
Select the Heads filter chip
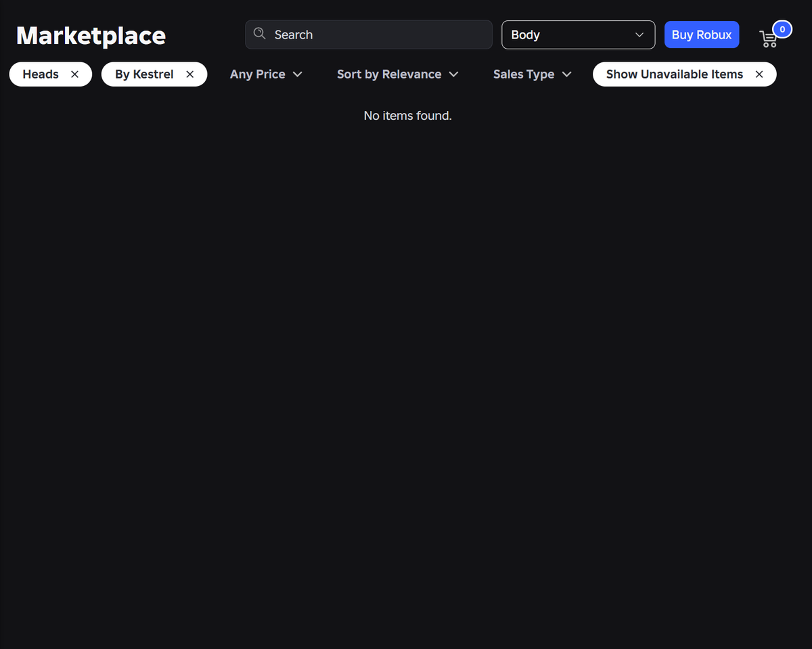pos(51,74)
